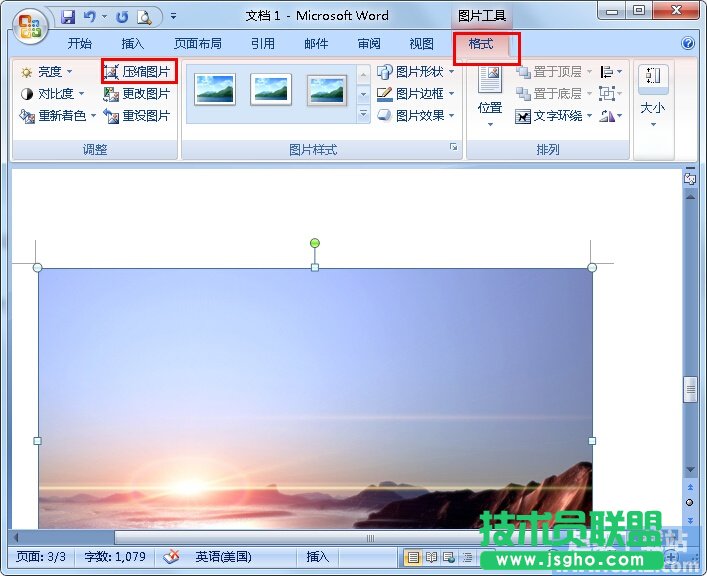Switch to outline view
The width and height of the screenshot is (707, 576).
468,558
